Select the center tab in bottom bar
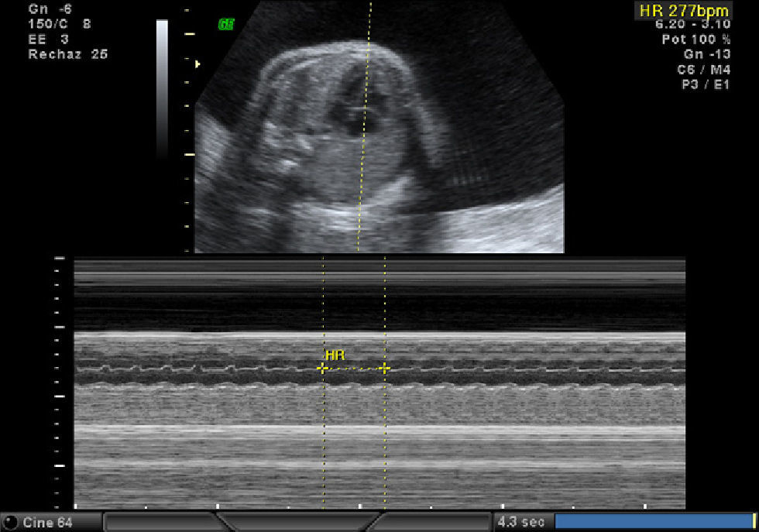Viewport: 759px width, 532px height. pos(298,522)
